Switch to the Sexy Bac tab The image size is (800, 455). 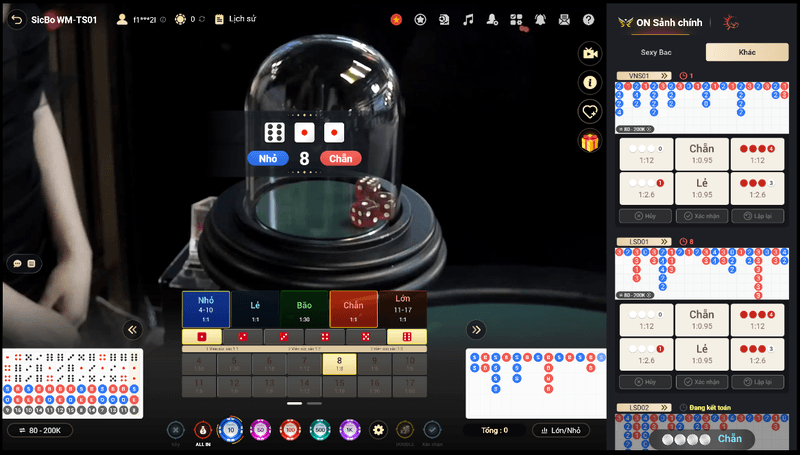656,52
